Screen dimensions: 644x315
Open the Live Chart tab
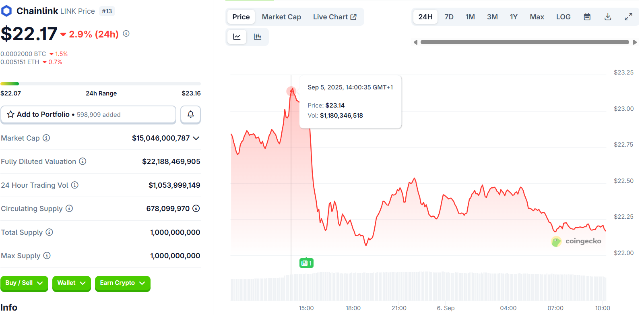click(x=334, y=17)
